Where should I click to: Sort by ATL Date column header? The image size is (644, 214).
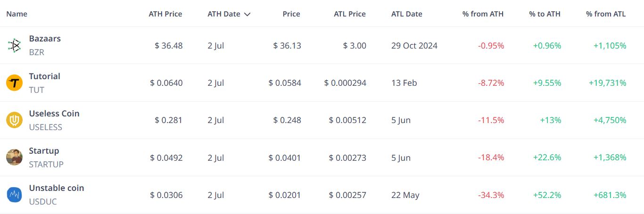point(407,14)
